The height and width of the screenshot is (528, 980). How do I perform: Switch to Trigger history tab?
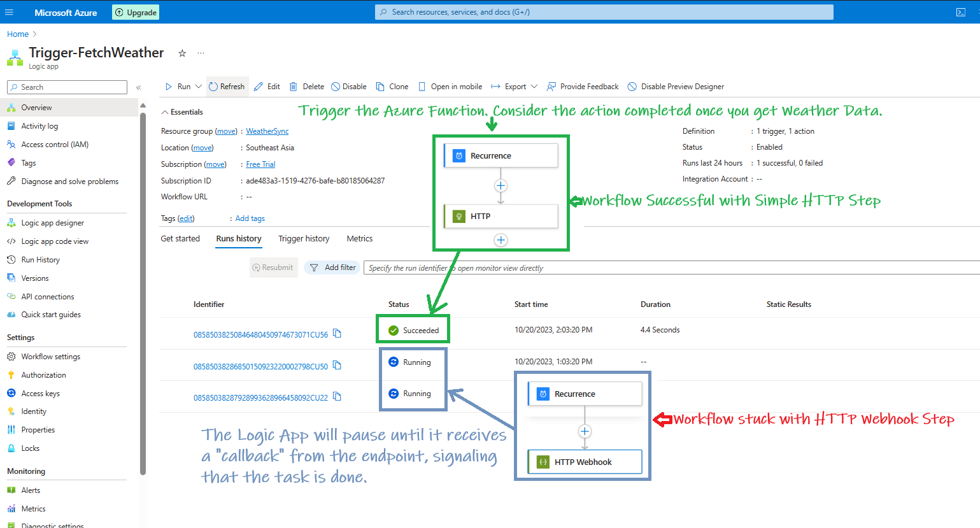point(304,239)
